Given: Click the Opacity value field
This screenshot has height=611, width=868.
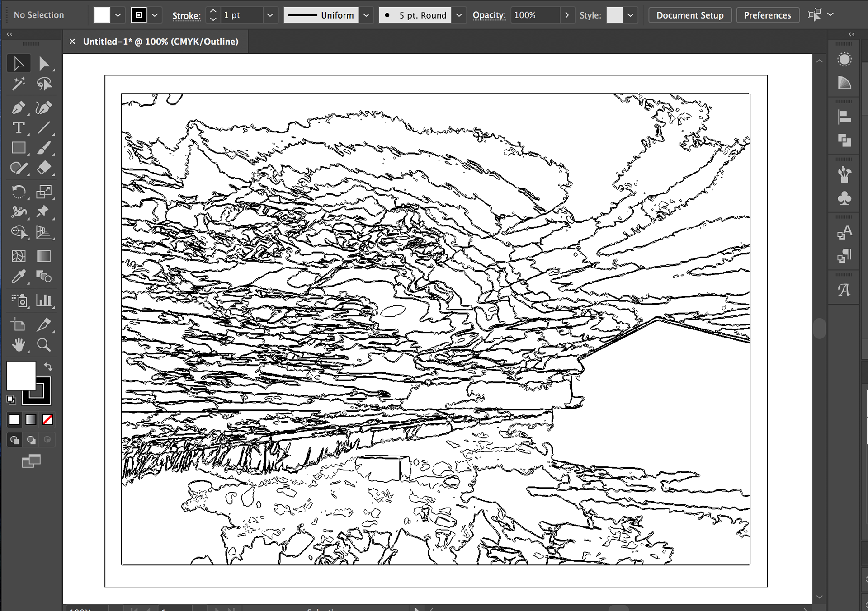Looking at the screenshot, I should click(x=534, y=15).
